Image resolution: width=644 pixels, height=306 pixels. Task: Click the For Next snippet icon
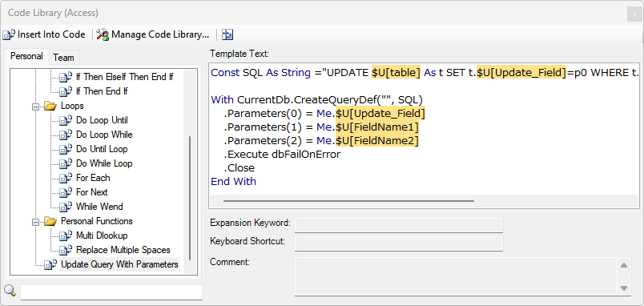pyautogui.click(x=66, y=192)
